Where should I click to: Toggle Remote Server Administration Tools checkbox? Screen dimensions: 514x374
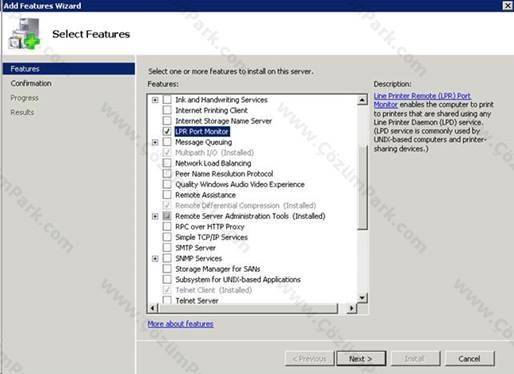(167, 216)
